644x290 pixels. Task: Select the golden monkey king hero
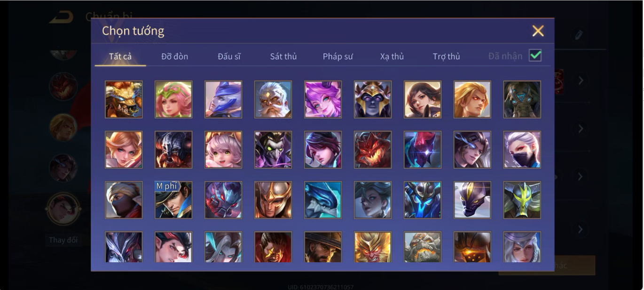pos(373,247)
